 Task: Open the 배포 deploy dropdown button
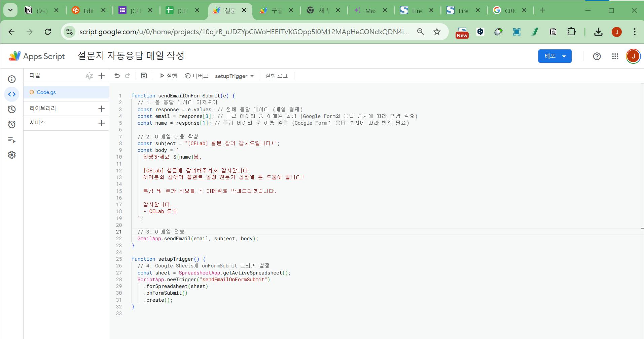tap(555, 56)
